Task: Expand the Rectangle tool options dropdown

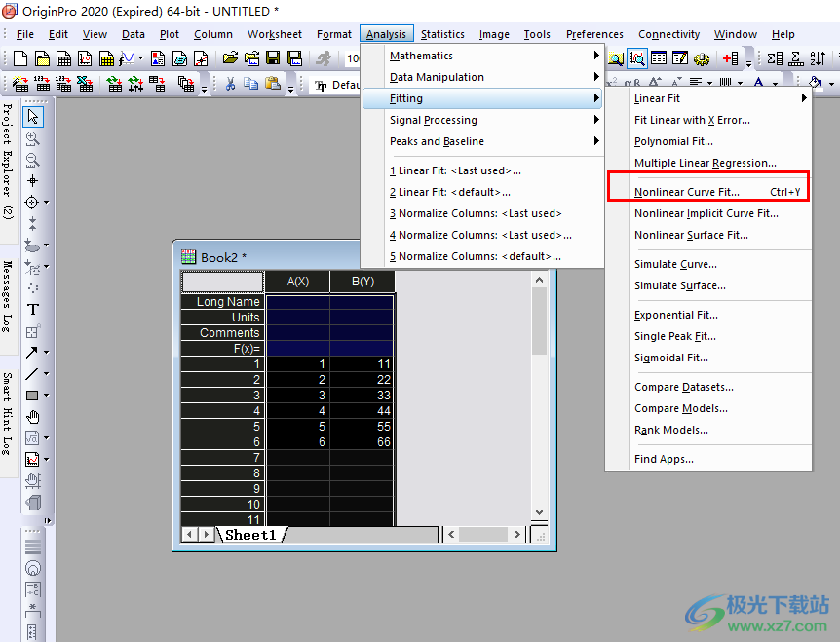Action: point(46,396)
